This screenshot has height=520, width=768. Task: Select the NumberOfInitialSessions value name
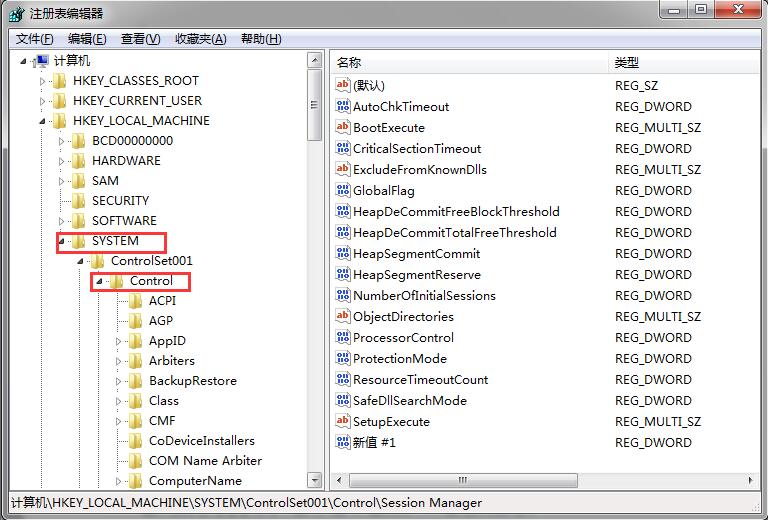point(424,296)
